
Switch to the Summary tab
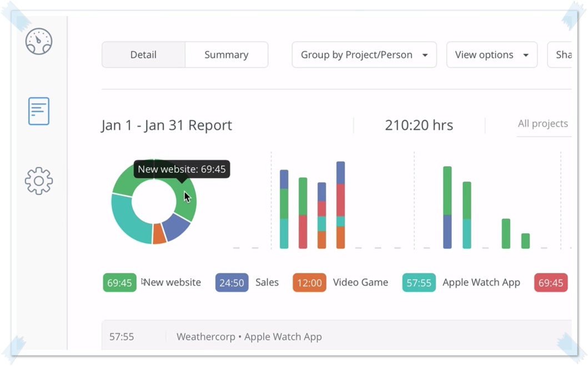click(x=226, y=55)
